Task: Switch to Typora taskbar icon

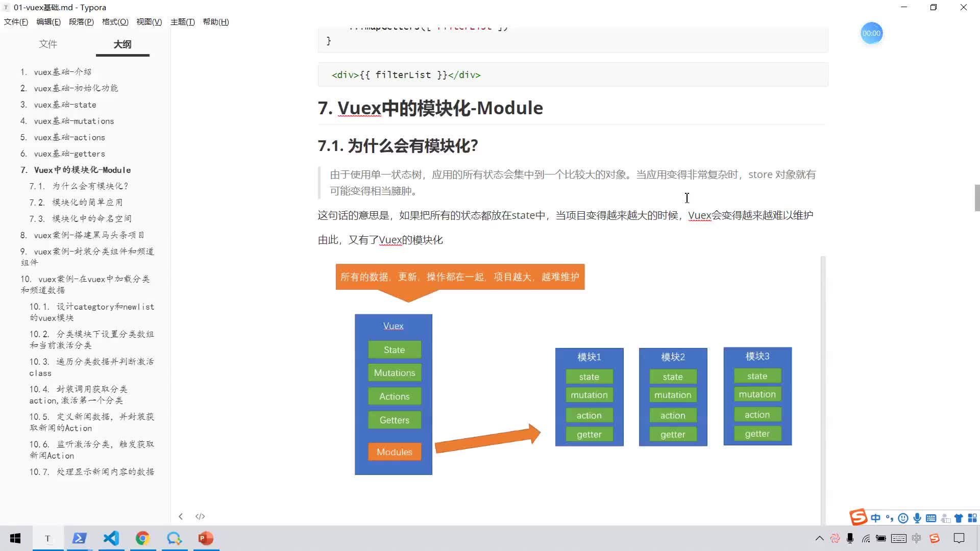Action: (x=47, y=538)
